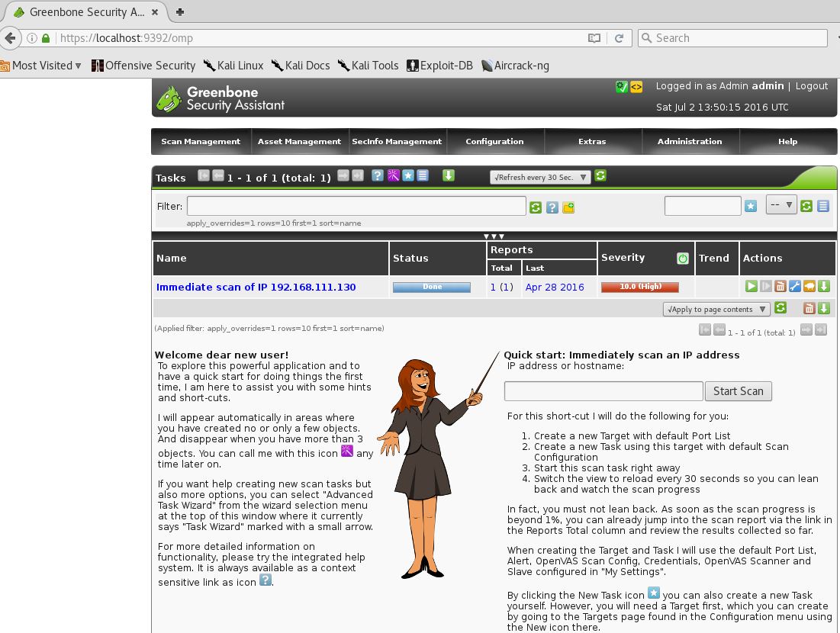Expand Most Visited bookmarks dropdown
The width and height of the screenshot is (840, 633).
click(41, 66)
